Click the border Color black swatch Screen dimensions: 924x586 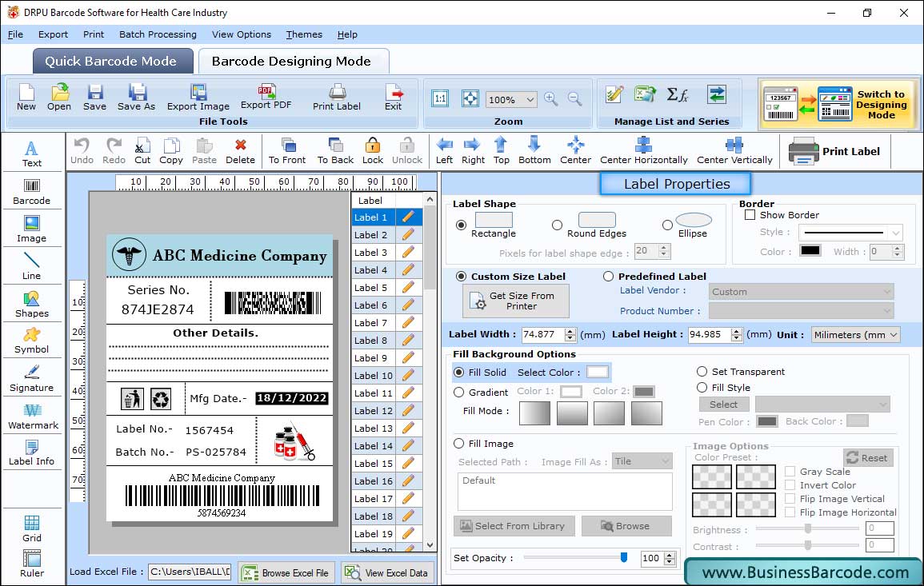point(810,250)
